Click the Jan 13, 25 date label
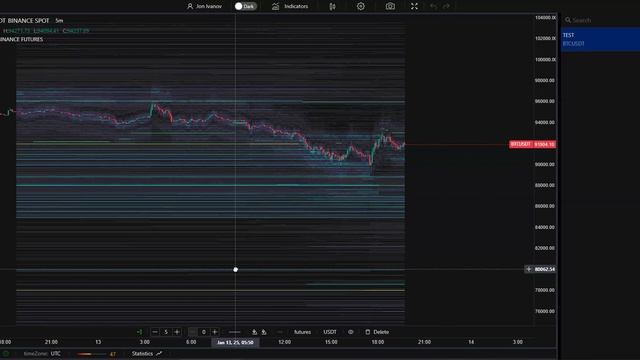This screenshot has width=640, height=360. [235, 342]
